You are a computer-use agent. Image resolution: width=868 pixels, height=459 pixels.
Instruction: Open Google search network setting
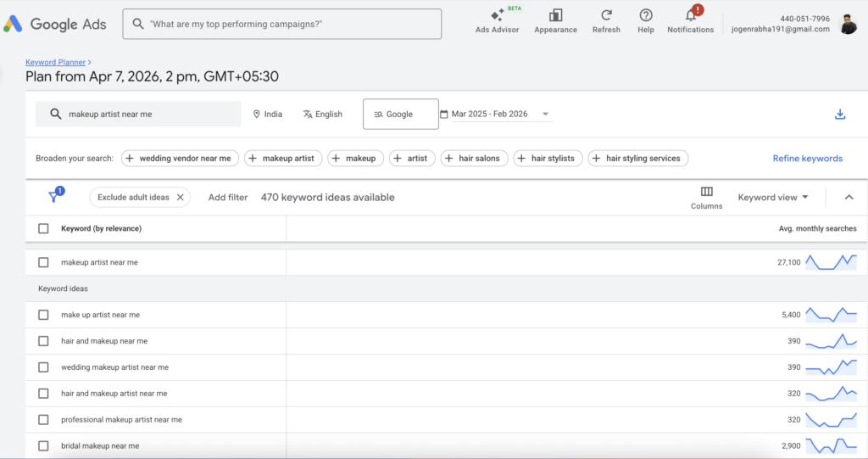tap(401, 115)
